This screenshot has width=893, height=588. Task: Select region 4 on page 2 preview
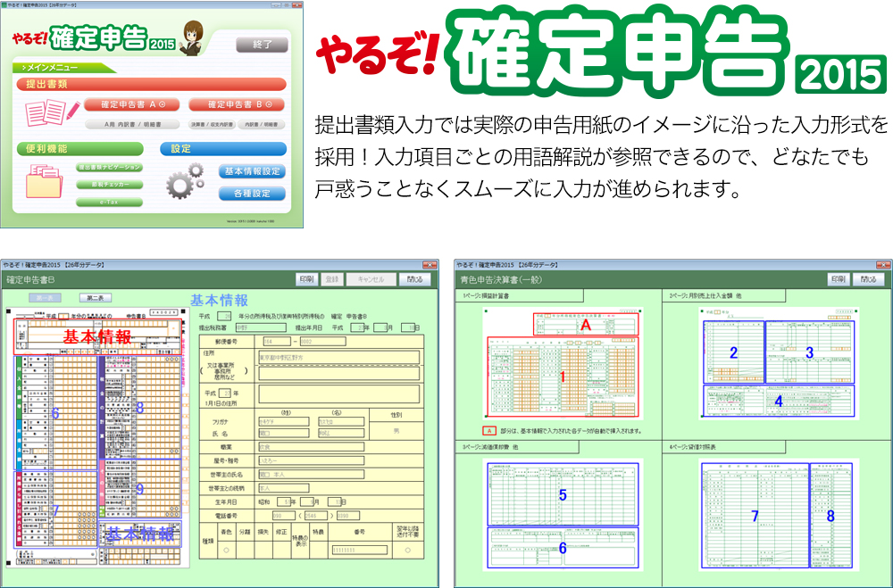click(x=779, y=402)
